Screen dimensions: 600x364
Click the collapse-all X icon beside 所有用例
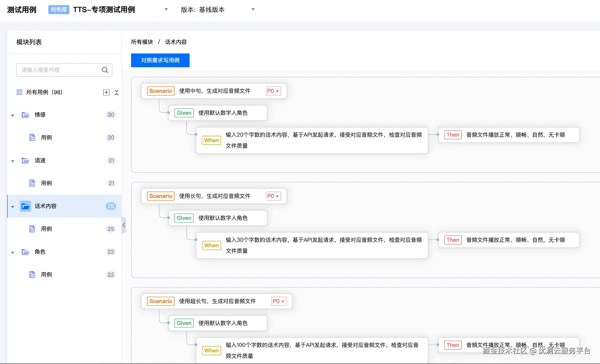[x=117, y=92]
